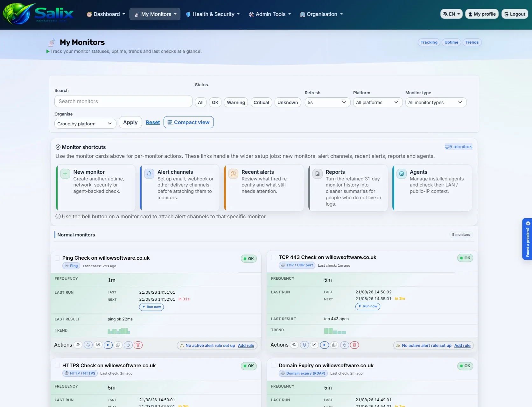Open the Agents shortcut chip icon

(402, 174)
